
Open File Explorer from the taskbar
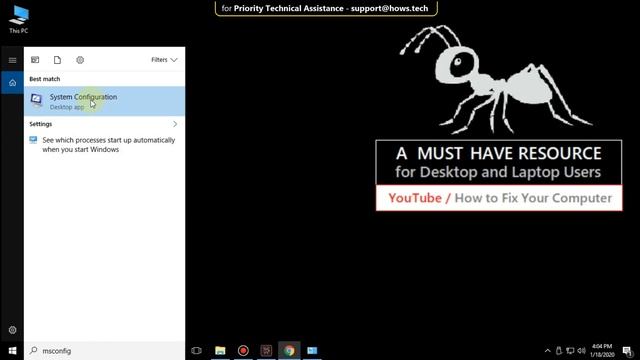[x=220, y=351]
